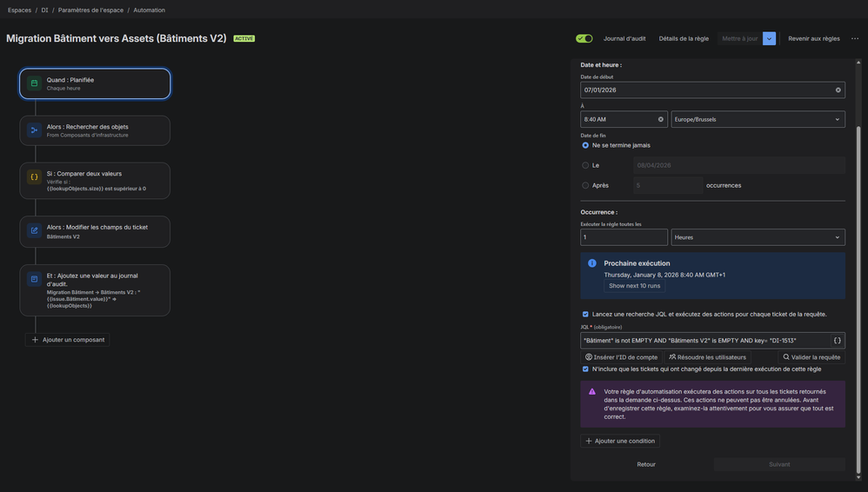Image resolution: width=868 pixels, height=492 pixels.
Task: Clear the 8:40 AM time field
Action: click(x=660, y=120)
